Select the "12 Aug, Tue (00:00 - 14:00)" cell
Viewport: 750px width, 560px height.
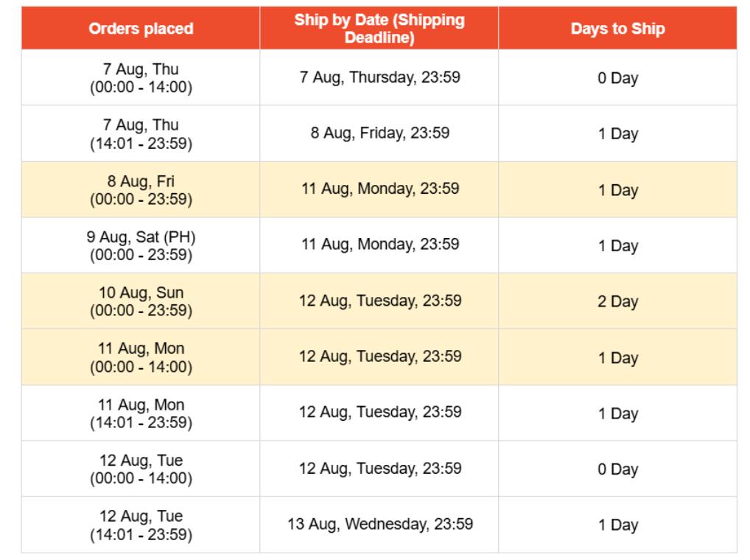coord(141,469)
